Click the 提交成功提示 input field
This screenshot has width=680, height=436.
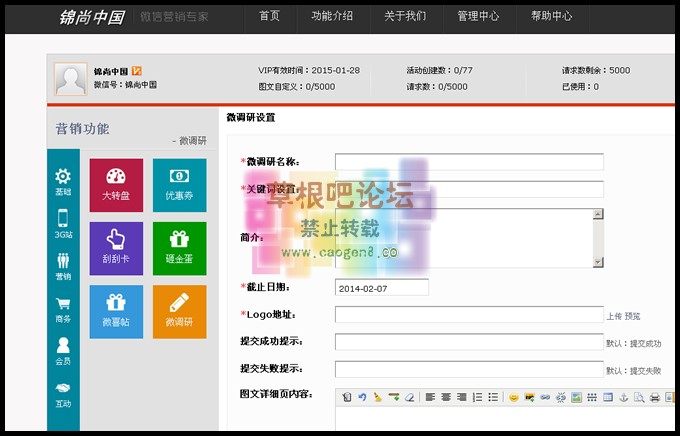click(469, 342)
